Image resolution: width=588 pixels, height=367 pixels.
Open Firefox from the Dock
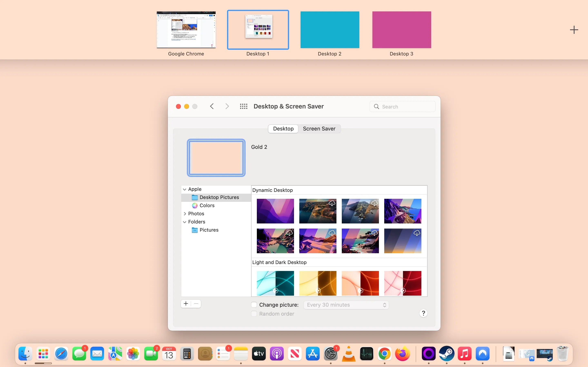pos(403,354)
